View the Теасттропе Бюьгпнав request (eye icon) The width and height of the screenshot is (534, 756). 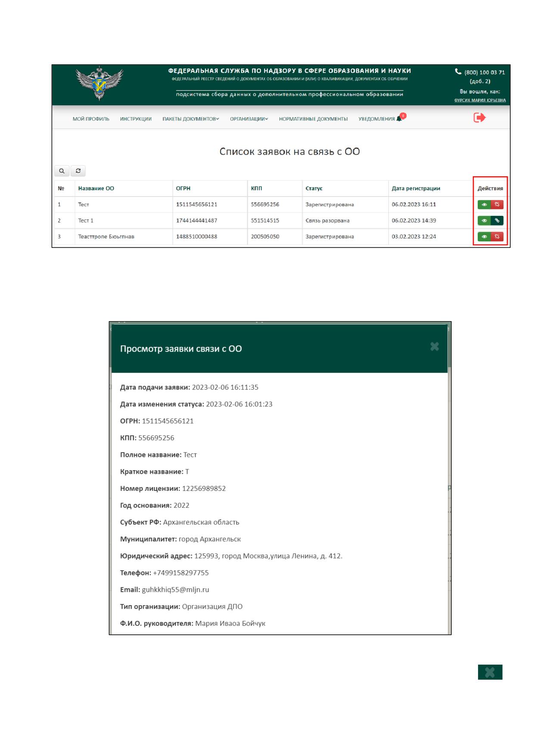tap(484, 237)
